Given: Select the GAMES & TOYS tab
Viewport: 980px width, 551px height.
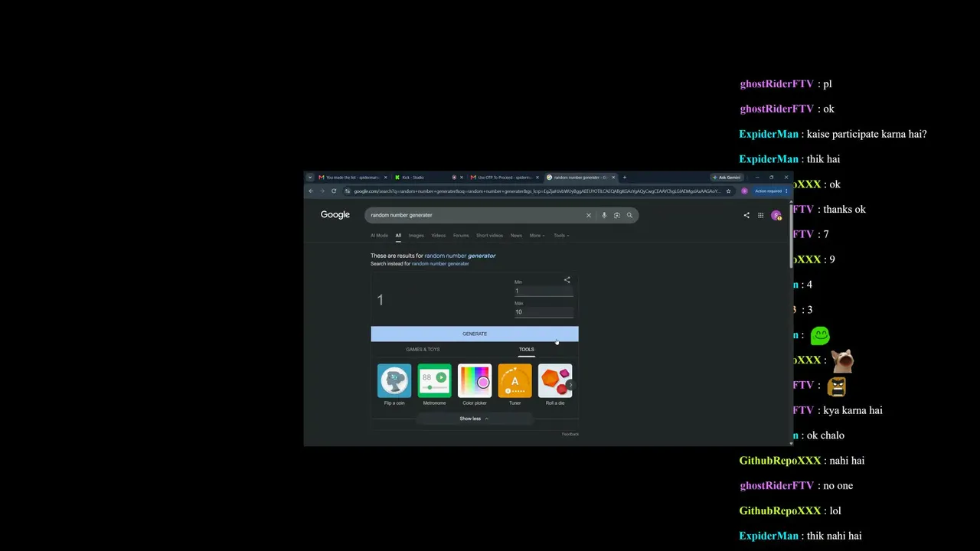Looking at the screenshot, I should [x=423, y=350].
